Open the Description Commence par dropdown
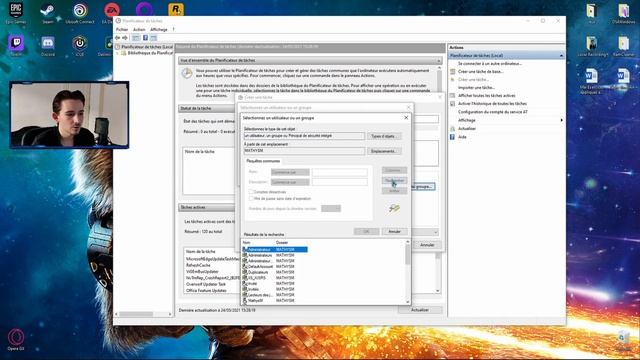 point(290,182)
